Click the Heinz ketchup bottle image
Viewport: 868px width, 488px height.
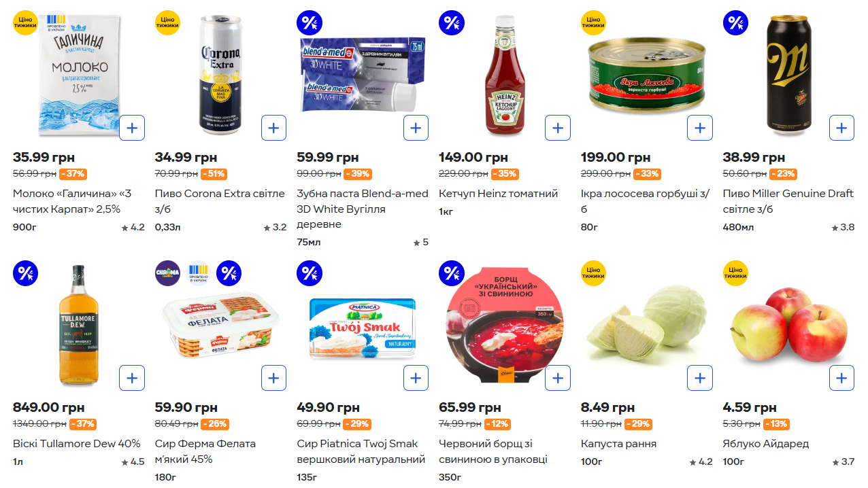(505, 75)
